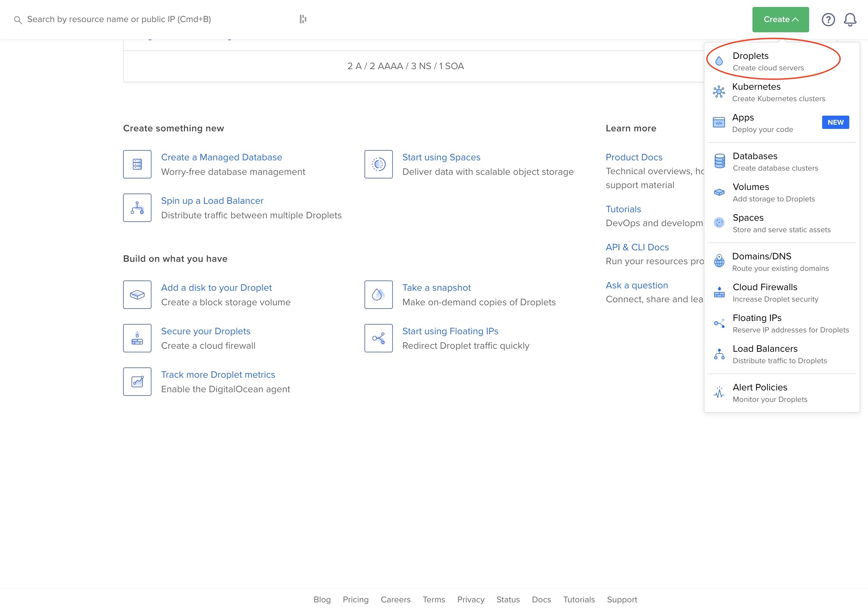Click the Spaces dotted circle icon in menu

[x=719, y=223]
